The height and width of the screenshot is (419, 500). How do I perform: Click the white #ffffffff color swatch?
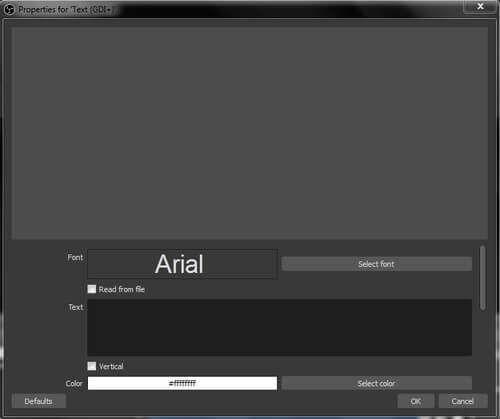click(182, 383)
